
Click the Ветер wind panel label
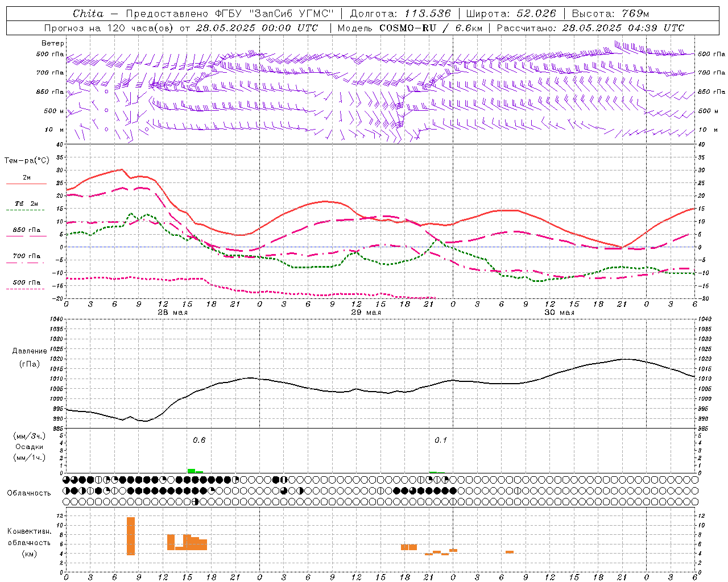(53, 43)
